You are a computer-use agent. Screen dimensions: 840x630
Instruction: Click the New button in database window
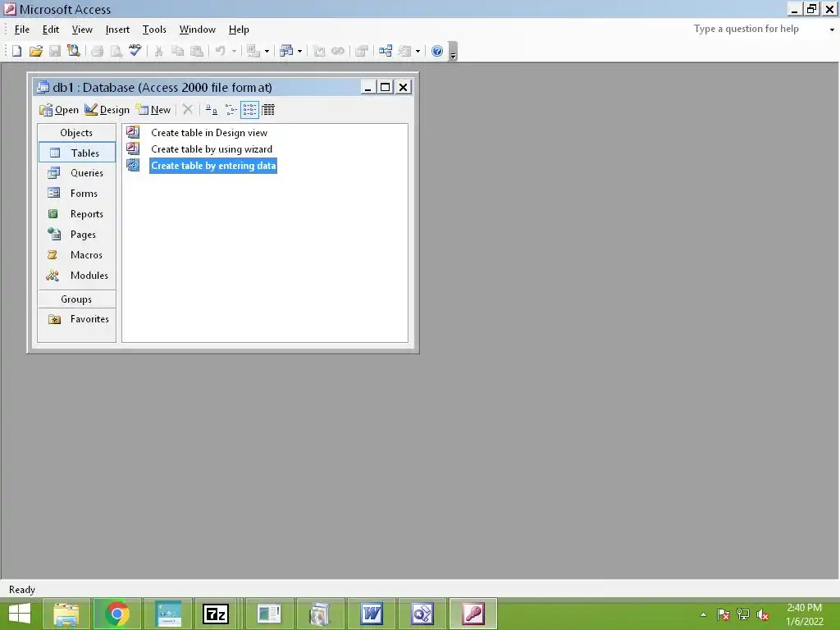coord(153,110)
